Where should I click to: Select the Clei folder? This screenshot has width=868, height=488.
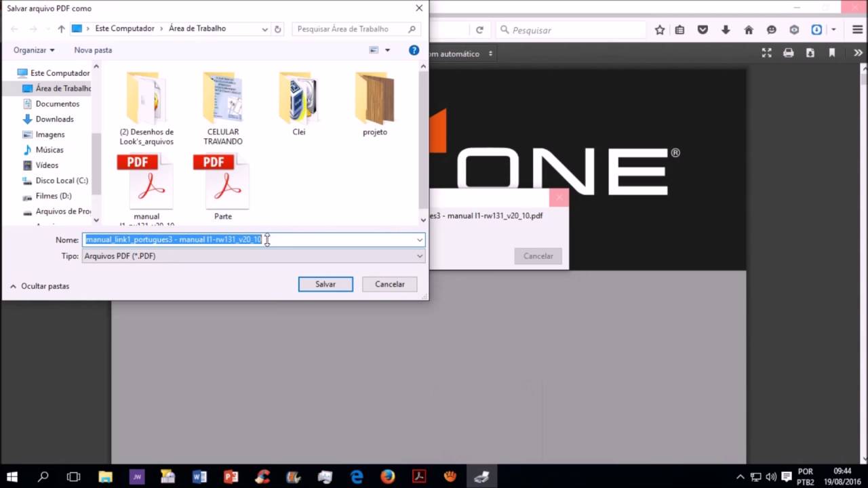click(x=299, y=104)
